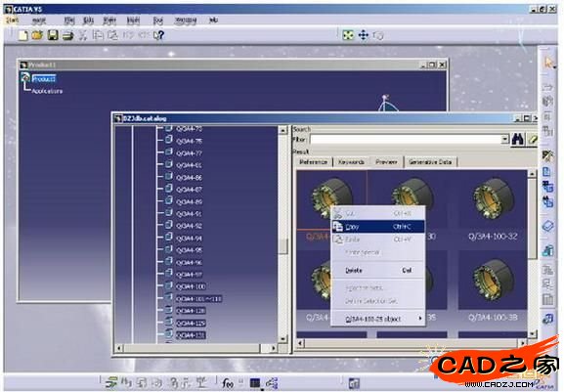Click the Print icon in toolbar
The width and height of the screenshot is (564, 392).
68,35
